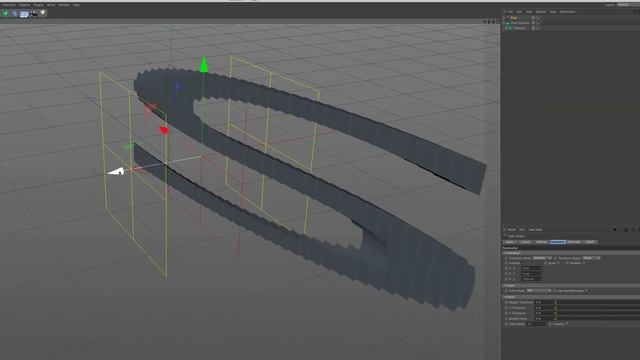Click the bright red triangle handle on gizmo
This screenshot has height=360, width=640.
pos(164,130)
